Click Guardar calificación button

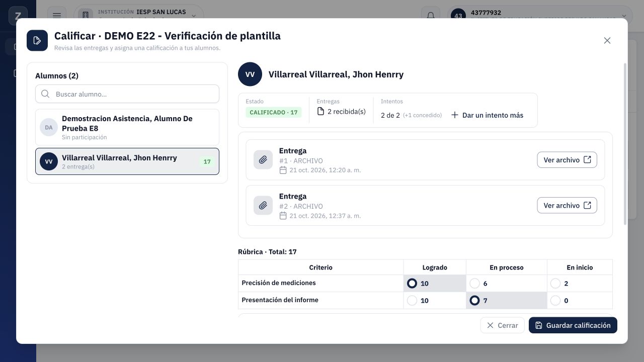pyautogui.click(x=573, y=325)
